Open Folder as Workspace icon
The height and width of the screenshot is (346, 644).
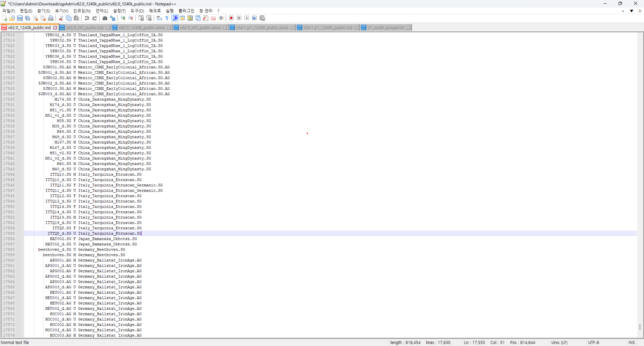coord(213,18)
